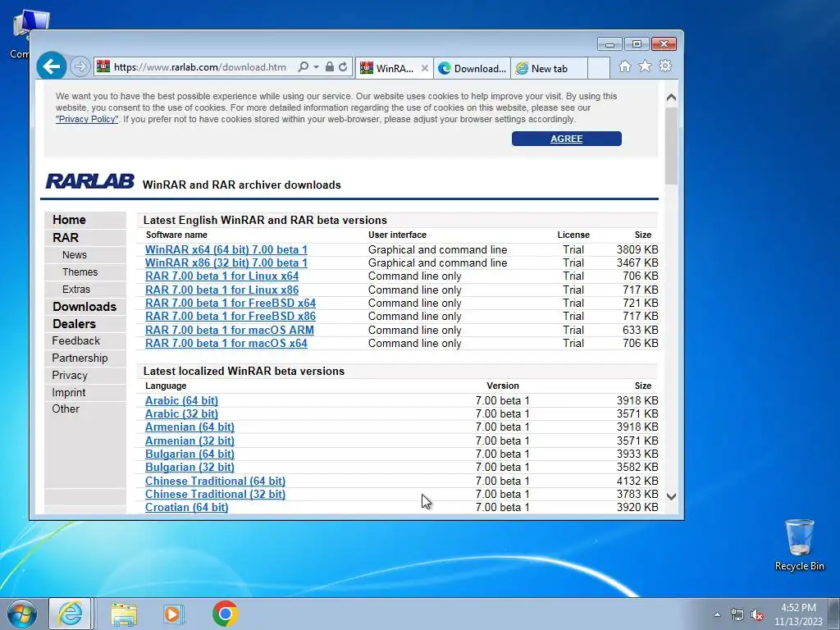Click the security lock icon
The width and height of the screenshot is (840, 630).
pos(330,67)
